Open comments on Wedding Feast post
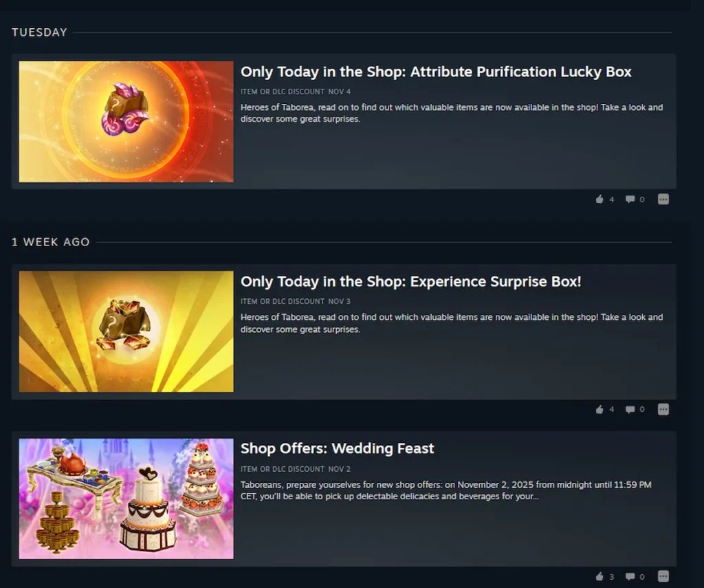The image size is (704, 588). tap(635, 576)
